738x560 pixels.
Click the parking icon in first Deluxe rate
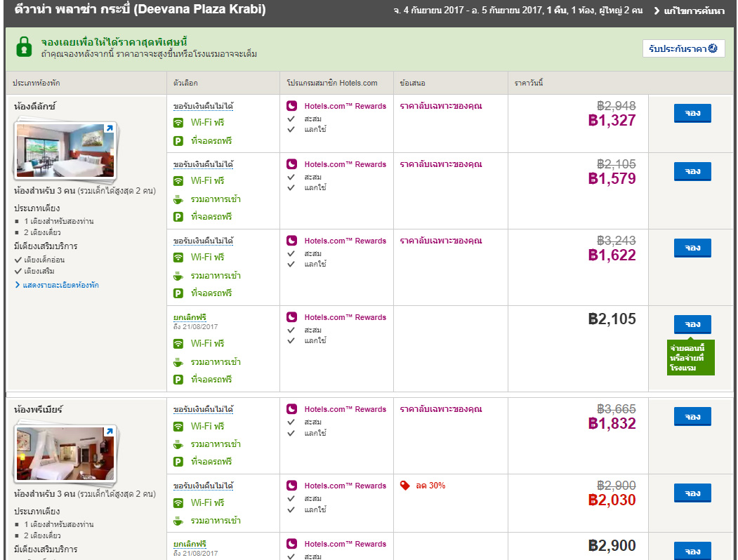click(x=178, y=141)
